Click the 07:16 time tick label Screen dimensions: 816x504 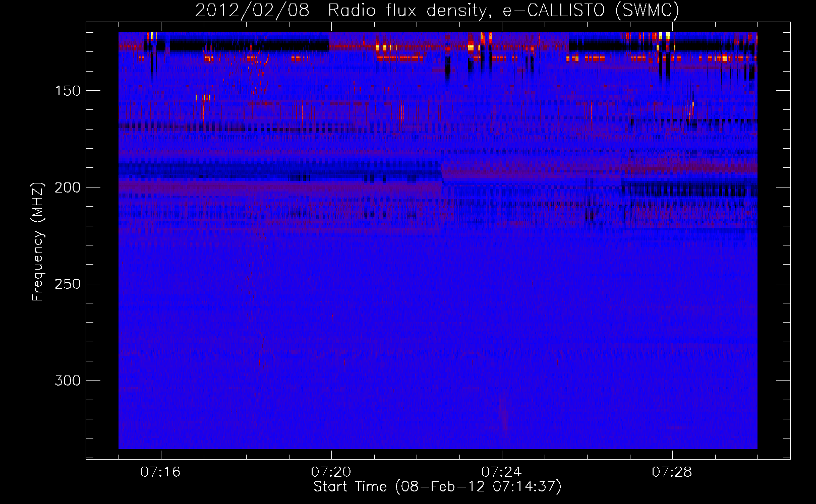click(x=160, y=472)
